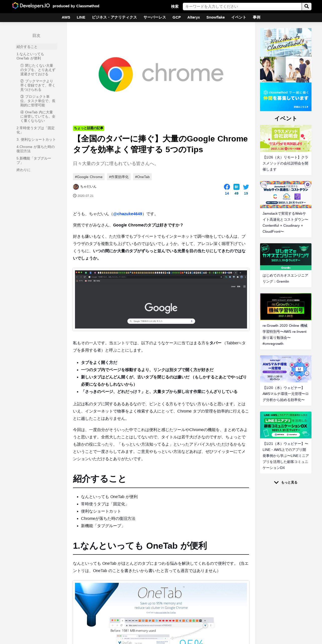Viewport: 322px width, 644px height.
Task: Share article on Facebook icon
Action: (x=227, y=187)
